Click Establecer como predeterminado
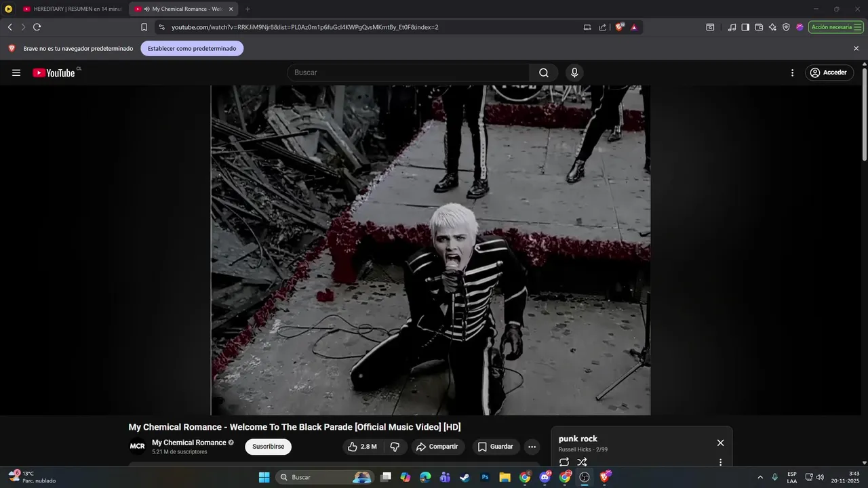The image size is (868, 488). 192,48
